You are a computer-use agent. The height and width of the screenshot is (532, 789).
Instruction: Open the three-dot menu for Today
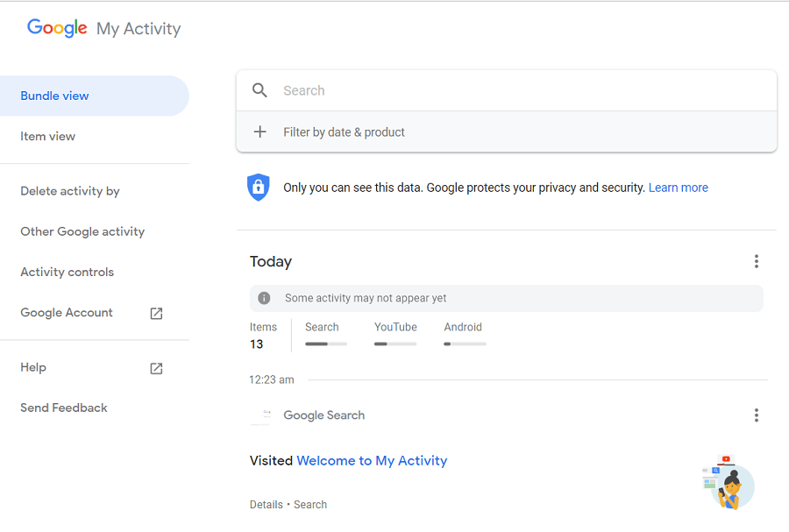756,261
